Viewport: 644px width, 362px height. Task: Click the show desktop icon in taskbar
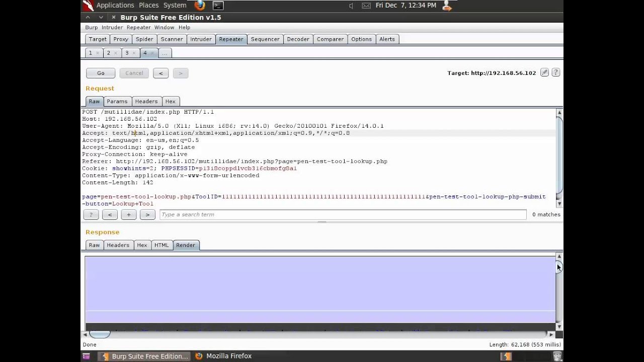coord(86,356)
